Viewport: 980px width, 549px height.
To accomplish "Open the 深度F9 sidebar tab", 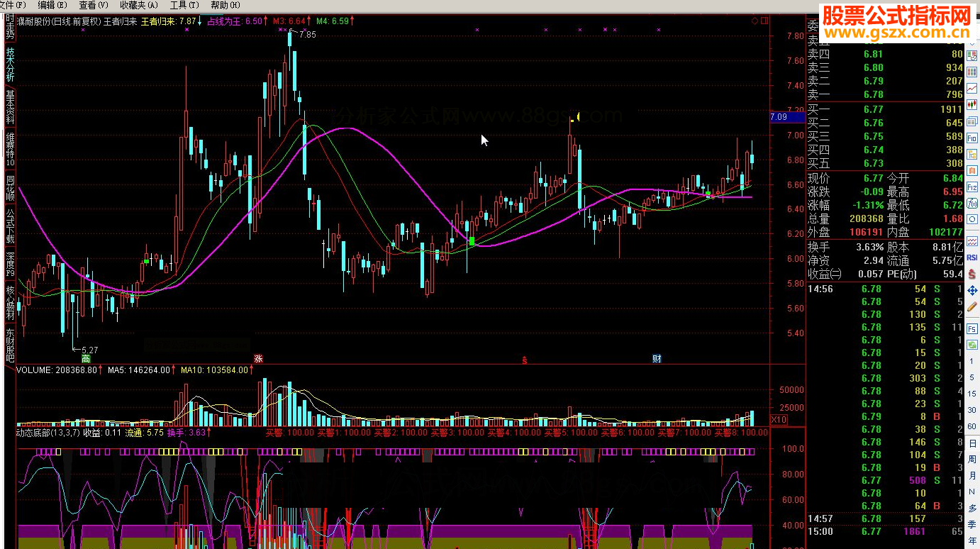I will 10,264.
